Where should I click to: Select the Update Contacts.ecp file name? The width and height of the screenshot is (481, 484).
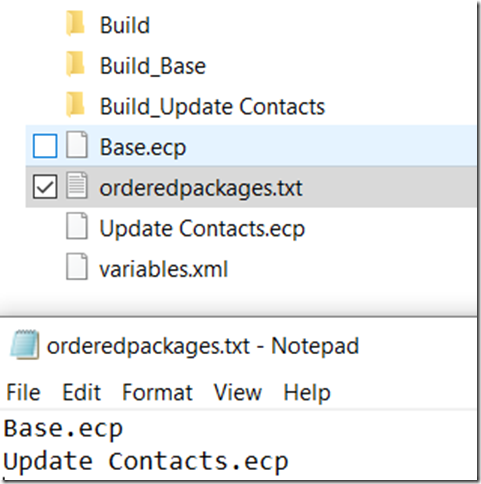tap(202, 229)
